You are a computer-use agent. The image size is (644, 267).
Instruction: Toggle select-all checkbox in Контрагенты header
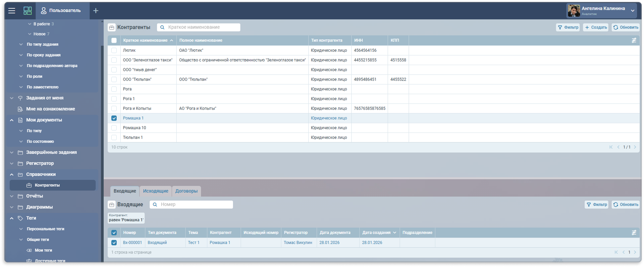[114, 40]
